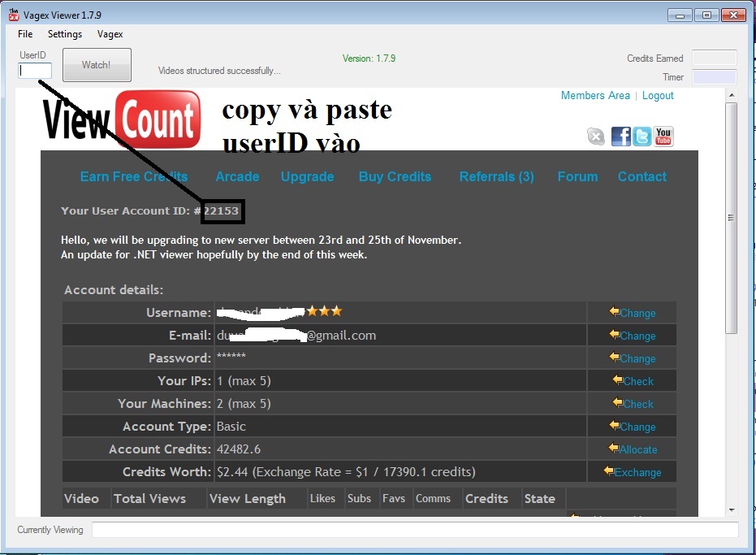Click the Currently Viewing field
Screen dimensions: 756x555
coord(415,530)
